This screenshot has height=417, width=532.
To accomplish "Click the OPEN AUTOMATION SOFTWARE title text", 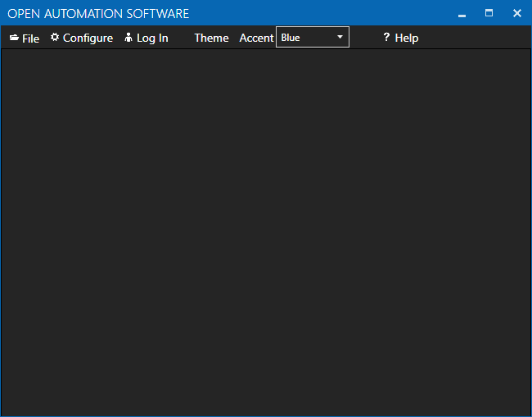I will (98, 14).
